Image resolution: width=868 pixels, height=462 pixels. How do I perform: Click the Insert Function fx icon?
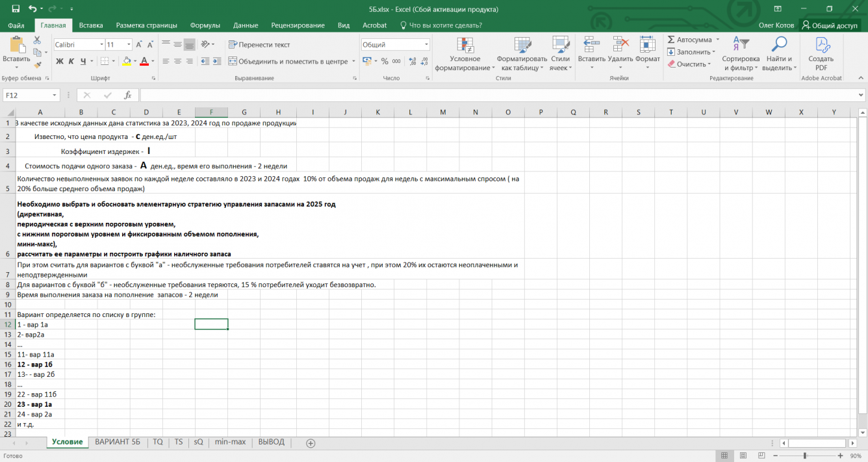(127, 95)
